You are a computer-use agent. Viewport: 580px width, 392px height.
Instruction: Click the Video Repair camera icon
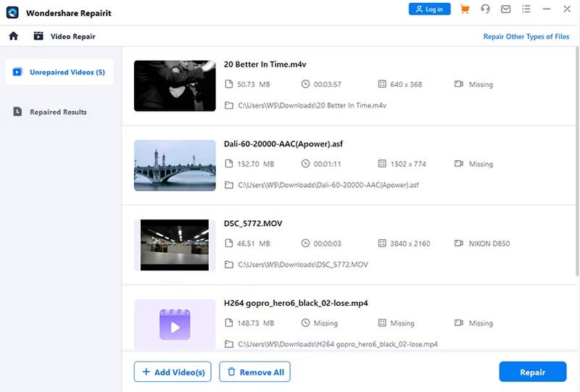tap(38, 36)
